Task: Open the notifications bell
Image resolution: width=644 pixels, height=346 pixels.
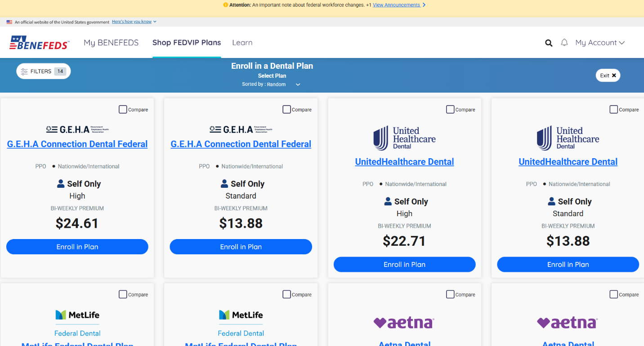Action: pos(564,43)
